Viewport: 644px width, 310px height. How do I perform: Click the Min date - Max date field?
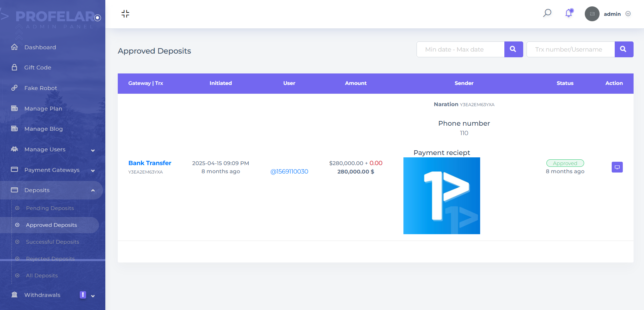tap(460, 50)
